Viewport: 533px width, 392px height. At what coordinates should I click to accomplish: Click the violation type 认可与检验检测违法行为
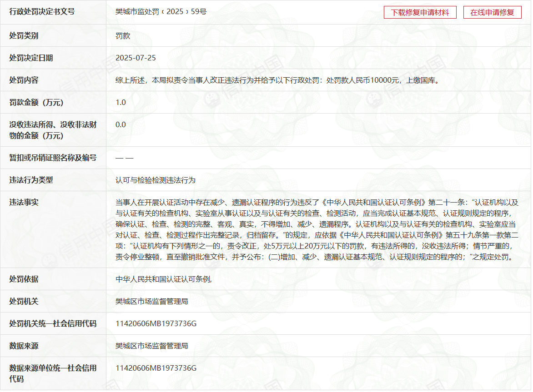(x=156, y=180)
